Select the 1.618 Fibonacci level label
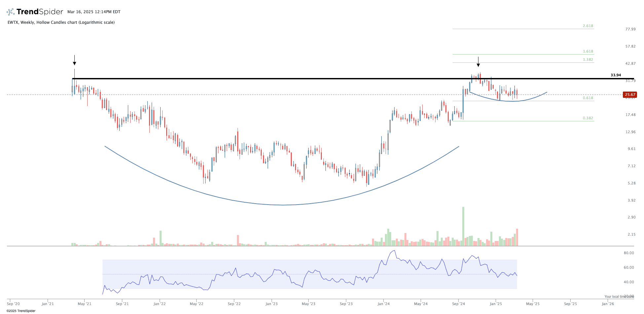 pos(588,52)
